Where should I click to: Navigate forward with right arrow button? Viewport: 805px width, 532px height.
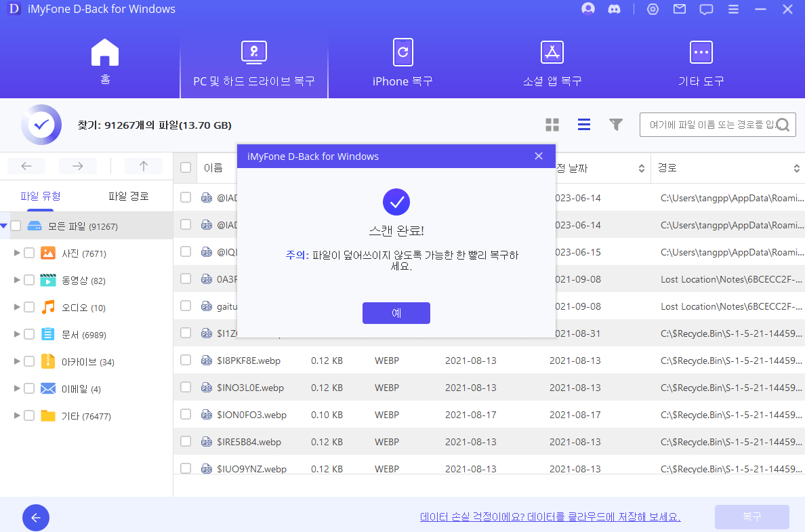(x=77, y=166)
